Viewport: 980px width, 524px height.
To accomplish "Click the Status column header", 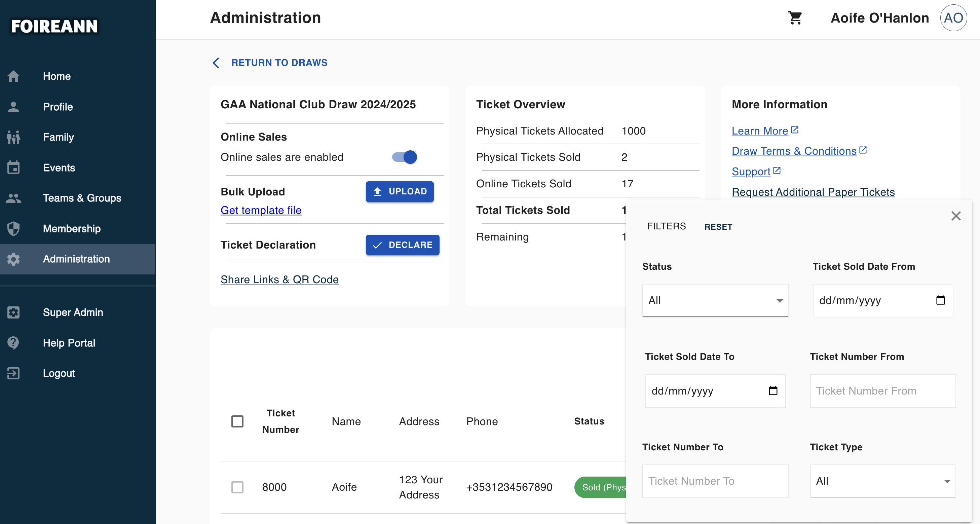I will click(x=589, y=421).
